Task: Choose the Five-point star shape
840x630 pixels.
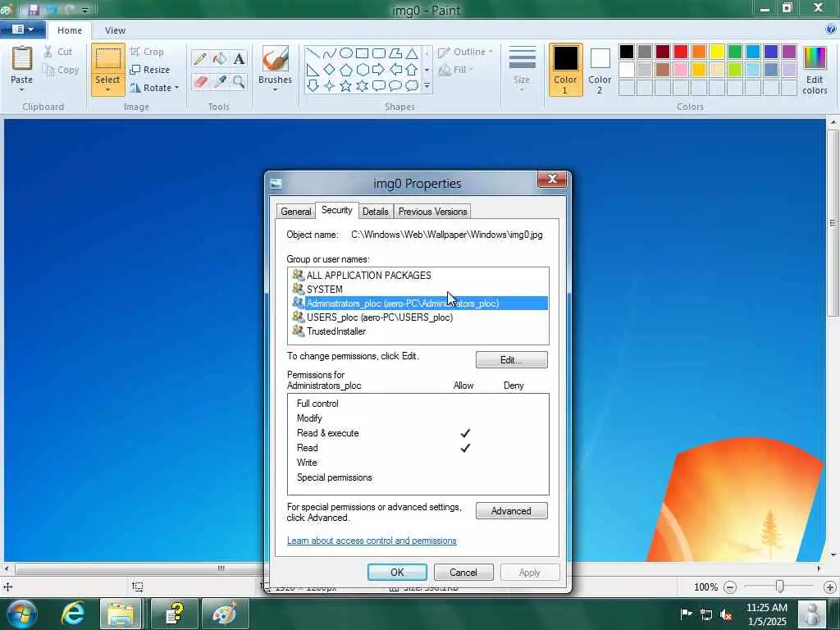Action: coord(346,85)
